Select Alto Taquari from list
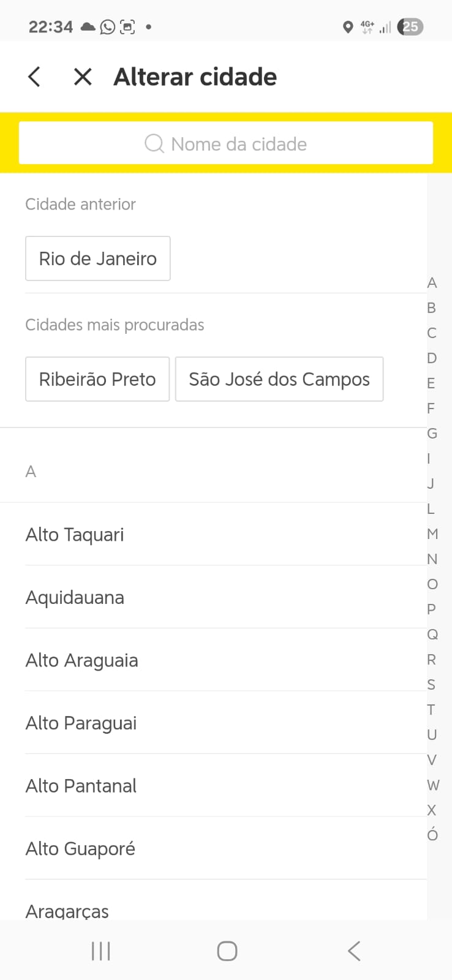The width and height of the screenshot is (452, 980). coord(75,535)
